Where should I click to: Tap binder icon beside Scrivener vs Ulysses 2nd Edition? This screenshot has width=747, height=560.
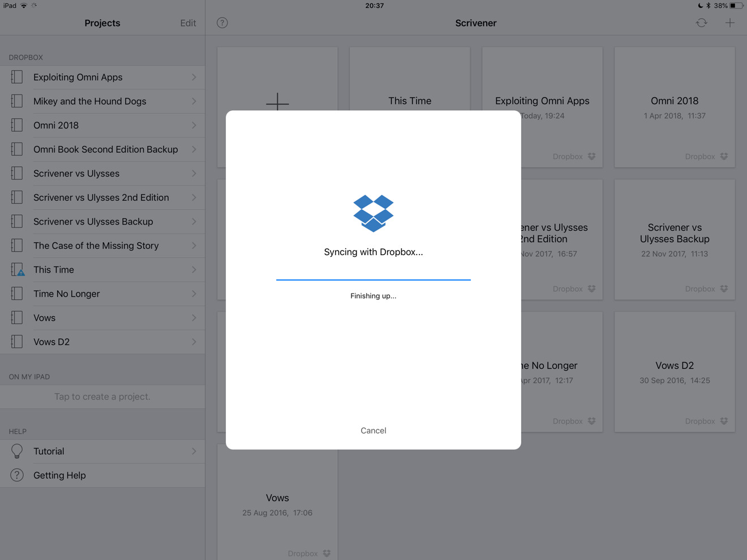tap(17, 197)
